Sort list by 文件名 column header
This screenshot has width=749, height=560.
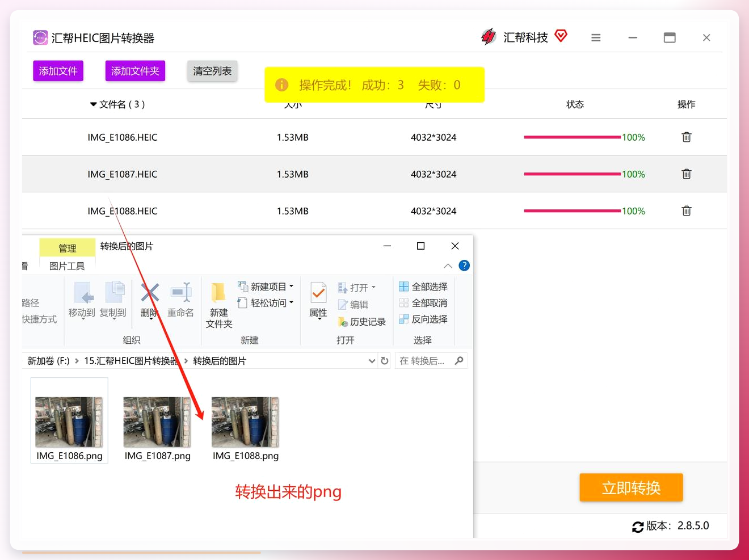(117, 104)
